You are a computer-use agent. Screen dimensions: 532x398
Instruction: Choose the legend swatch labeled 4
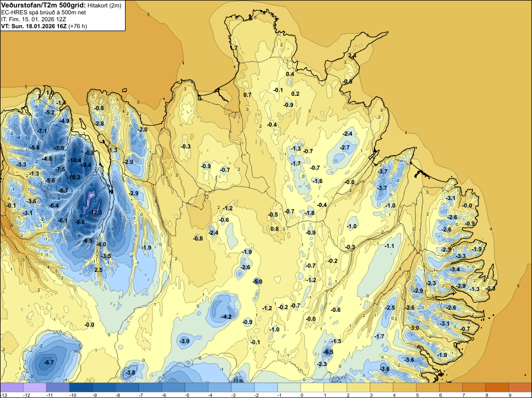[405, 387]
